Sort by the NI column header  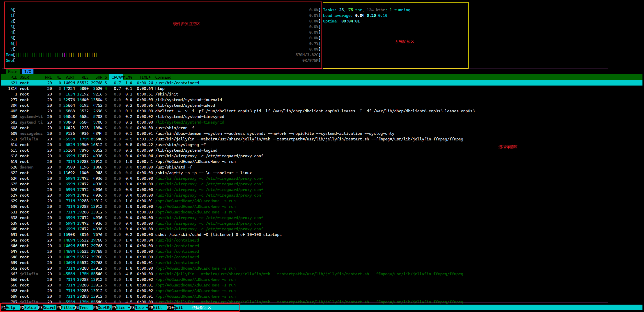click(59, 77)
